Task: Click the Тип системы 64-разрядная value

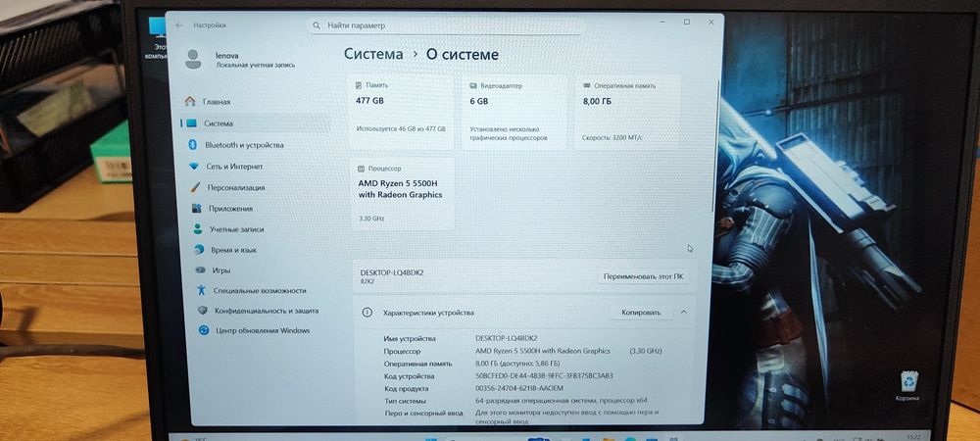Action: (561, 401)
